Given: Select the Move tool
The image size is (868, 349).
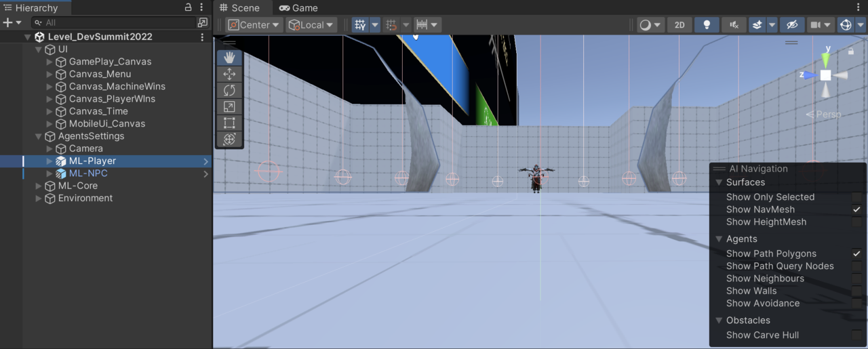Looking at the screenshot, I should pos(229,74).
